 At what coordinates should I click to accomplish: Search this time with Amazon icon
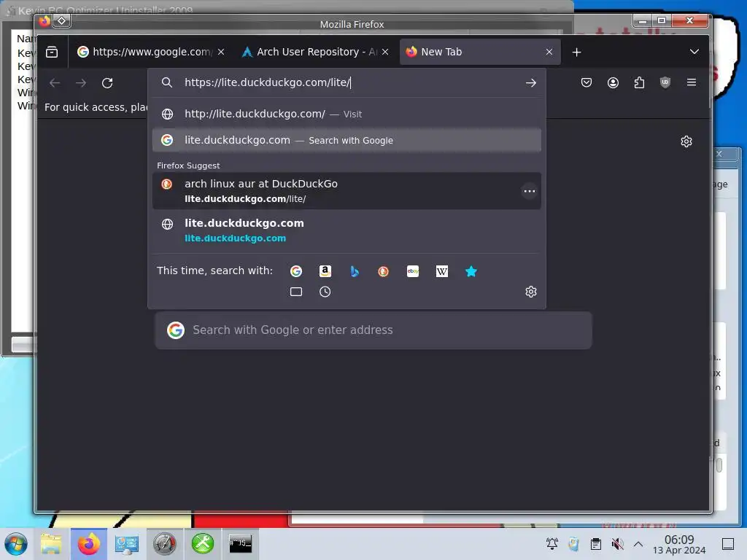pyautogui.click(x=325, y=271)
